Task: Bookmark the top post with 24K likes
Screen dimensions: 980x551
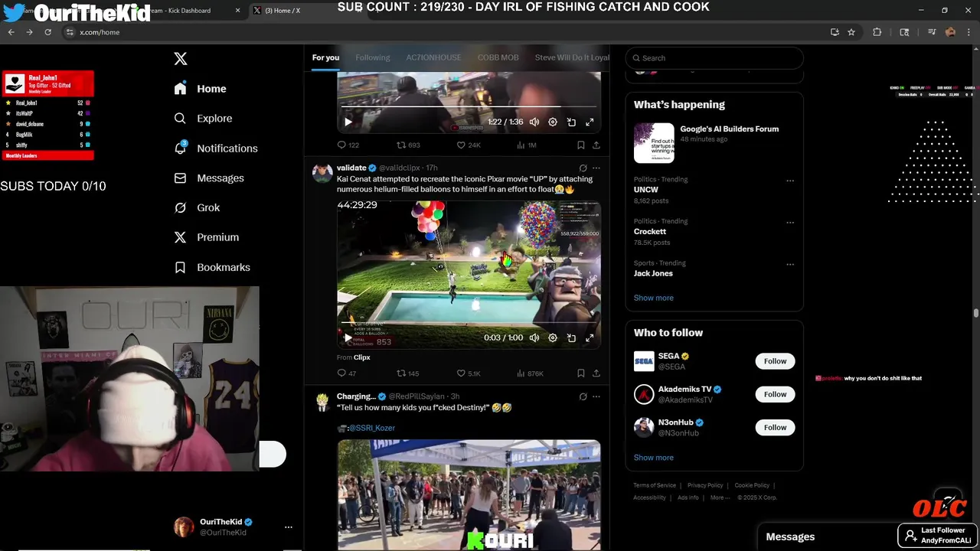Action: click(x=580, y=145)
